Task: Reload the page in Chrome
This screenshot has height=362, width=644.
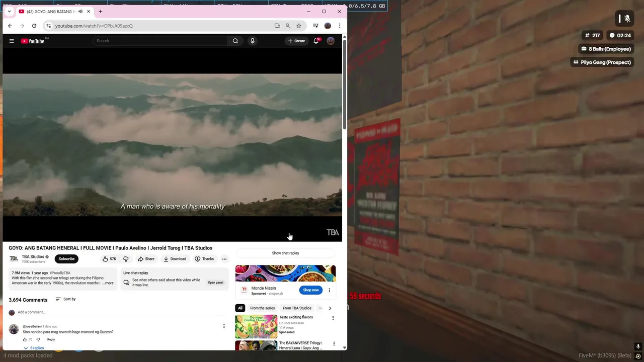Action: 34,26
